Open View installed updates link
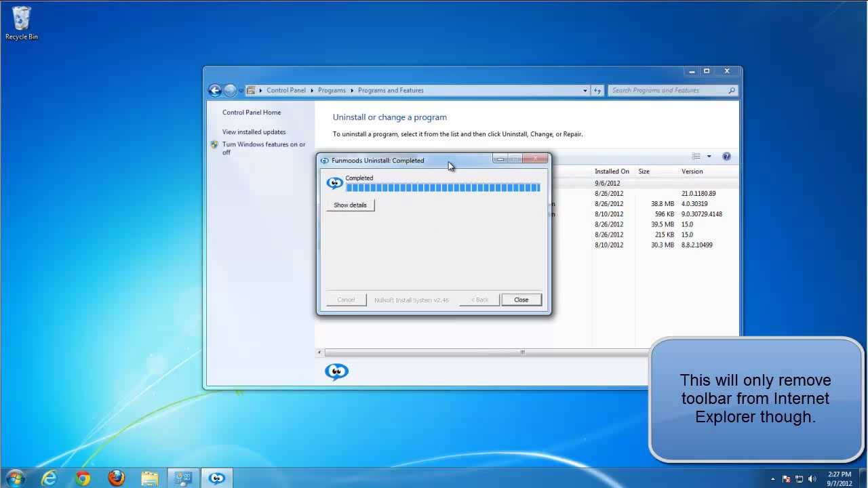This screenshot has width=868, height=488. (254, 132)
